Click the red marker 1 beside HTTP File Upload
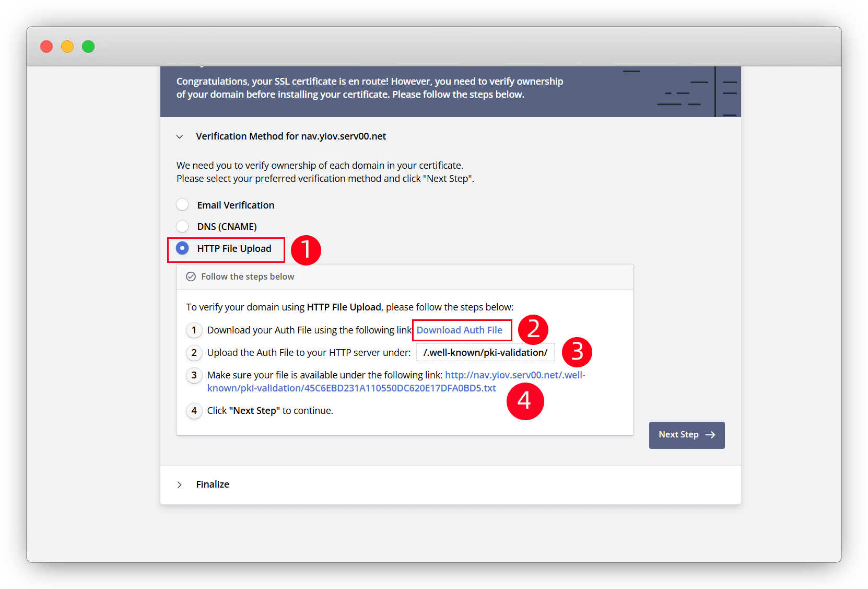The image size is (868, 589). tap(306, 249)
